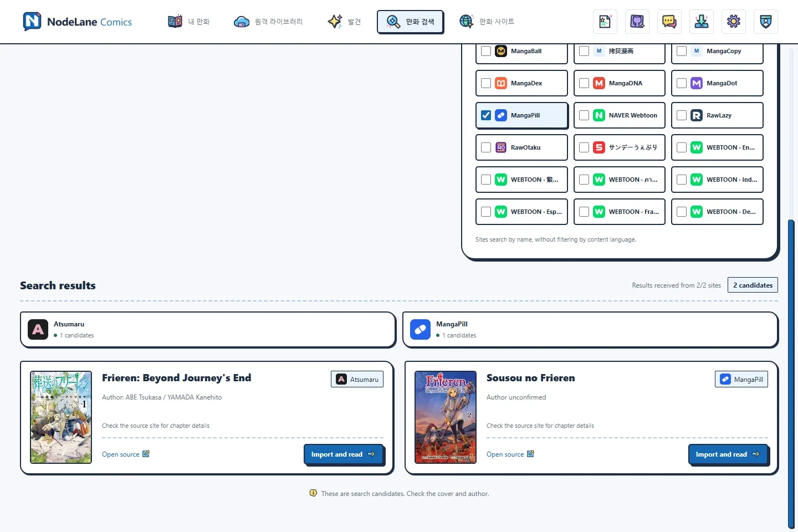The width and height of the screenshot is (798, 532).
Task: Click the Atsumaru source logo in results
Action: tap(38, 330)
